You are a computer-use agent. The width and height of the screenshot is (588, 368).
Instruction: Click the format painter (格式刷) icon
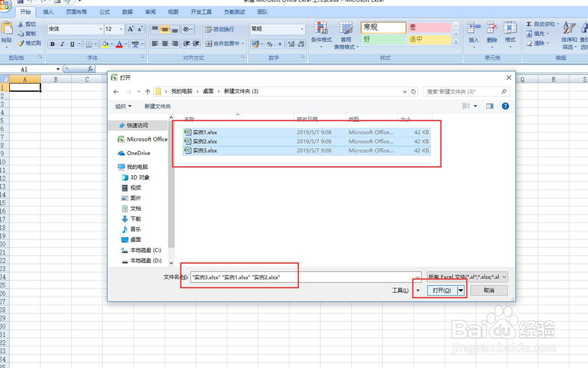[x=21, y=43]
